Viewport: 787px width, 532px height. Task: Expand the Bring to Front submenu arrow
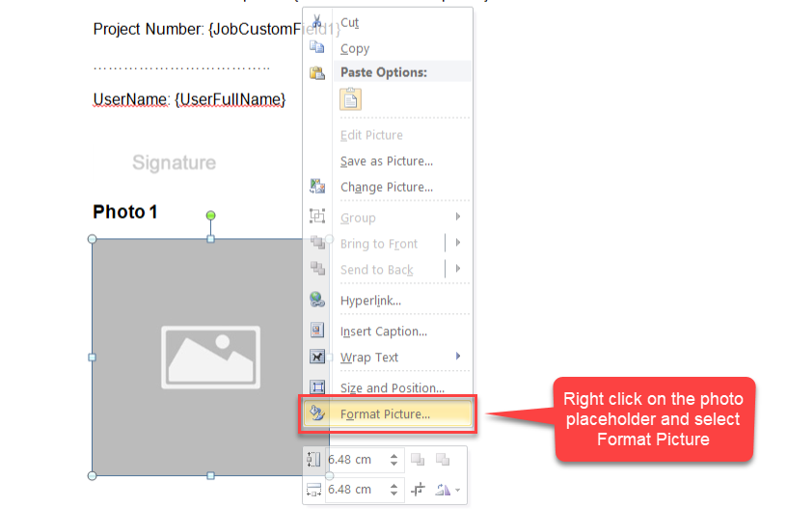click(457, 243)
